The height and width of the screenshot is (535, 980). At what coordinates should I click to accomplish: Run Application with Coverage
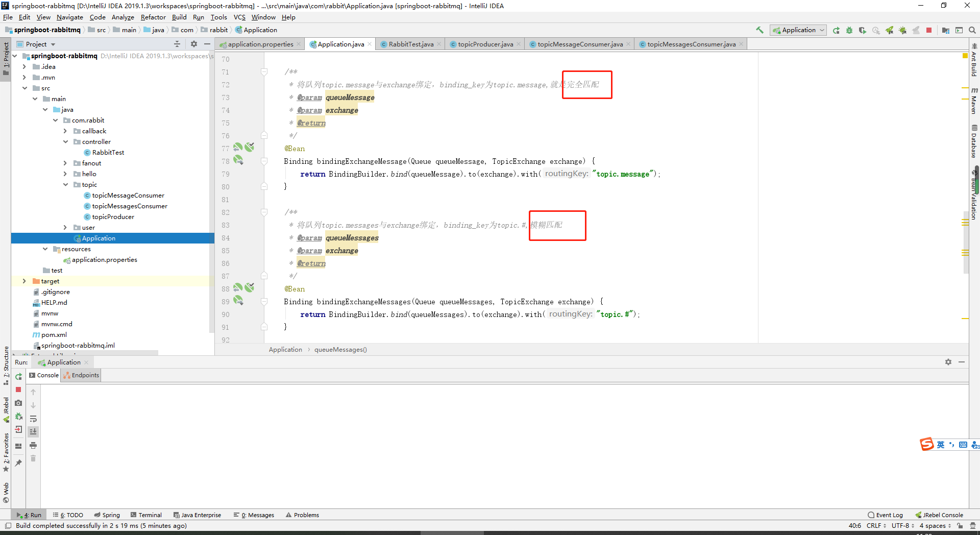click(863, 30)
